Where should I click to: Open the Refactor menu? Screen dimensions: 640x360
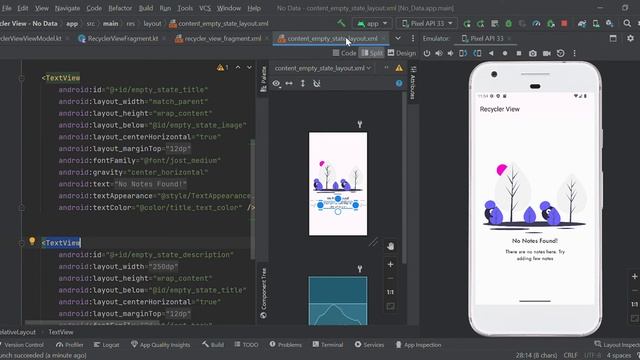pyautogui.click(x=120, y=8)
